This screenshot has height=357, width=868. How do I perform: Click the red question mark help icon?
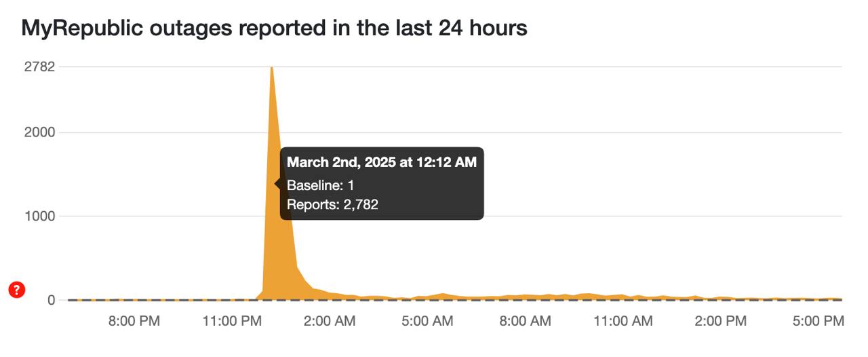click(17, 290)
